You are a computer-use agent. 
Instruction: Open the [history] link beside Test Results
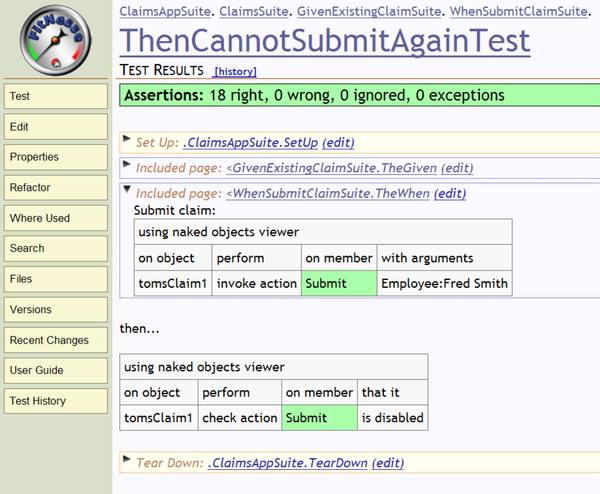click(235, 72)
